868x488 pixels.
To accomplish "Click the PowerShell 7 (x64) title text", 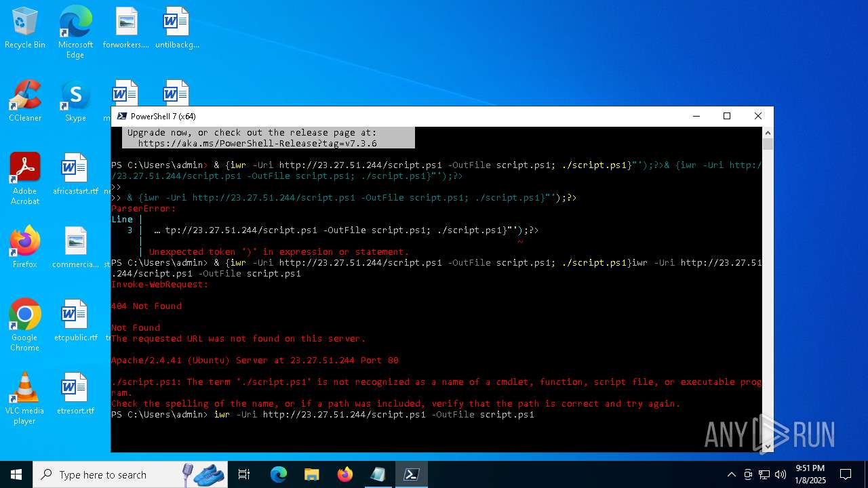I will tap(163, 116).
